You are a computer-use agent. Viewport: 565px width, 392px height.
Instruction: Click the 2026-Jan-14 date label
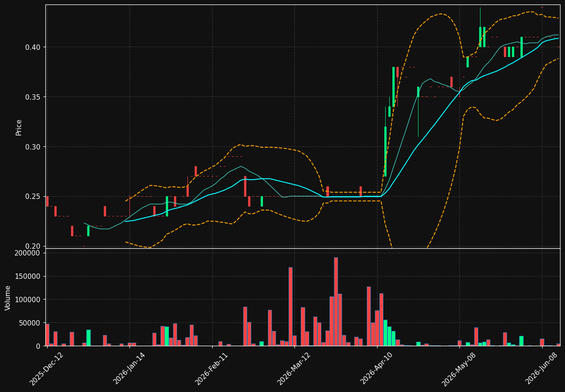point(129,369)
